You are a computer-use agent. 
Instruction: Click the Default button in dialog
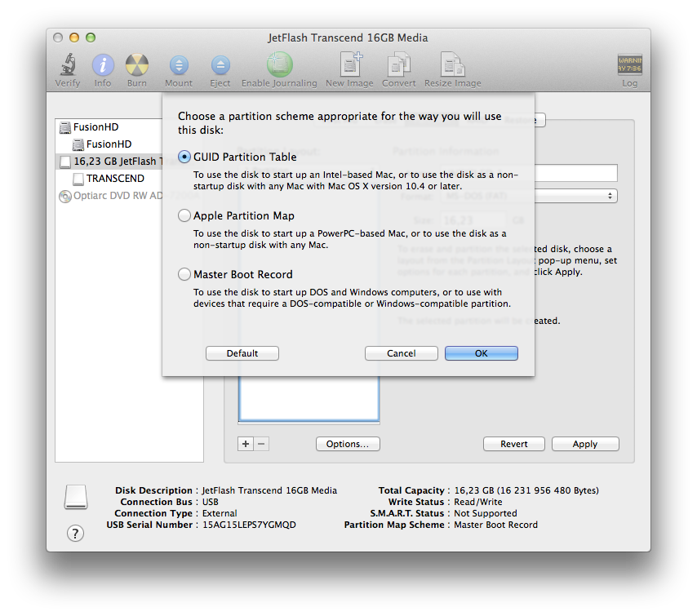242,353
